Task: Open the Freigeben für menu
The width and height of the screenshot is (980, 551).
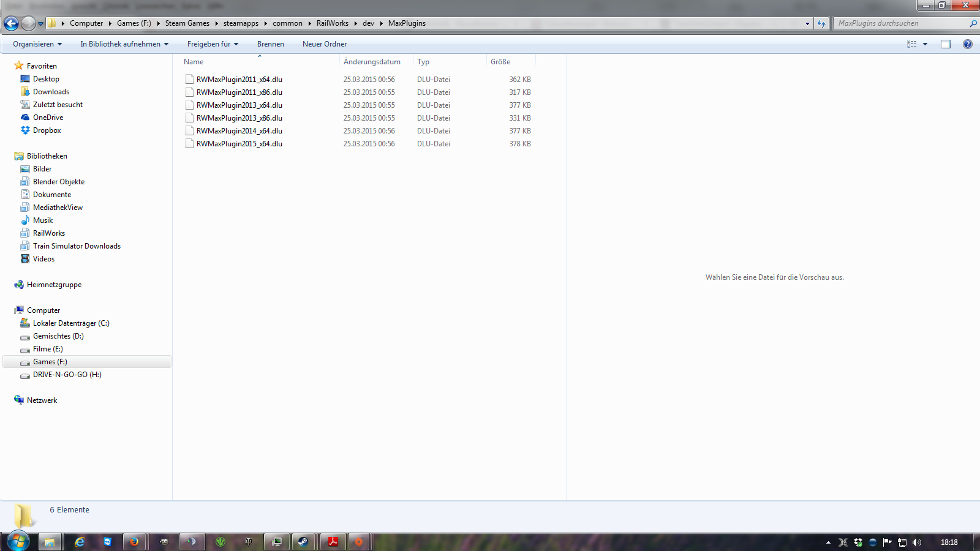Action: pos(213,44)
